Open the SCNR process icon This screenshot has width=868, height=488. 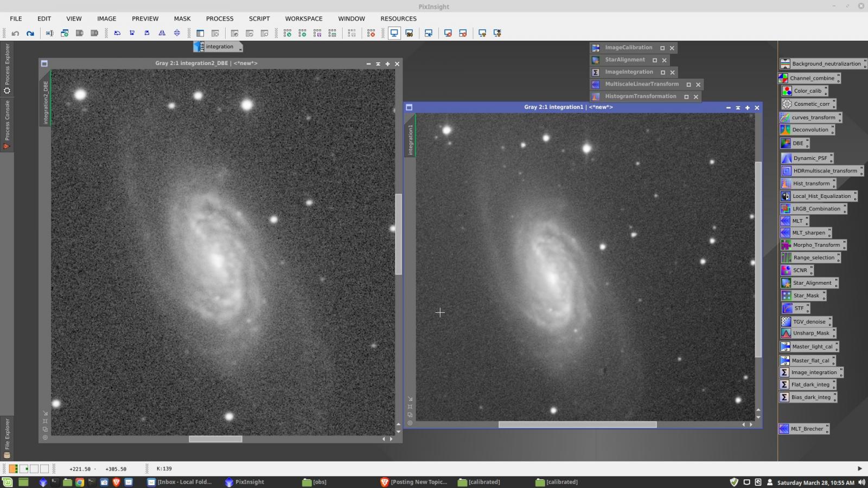[796, 270]
